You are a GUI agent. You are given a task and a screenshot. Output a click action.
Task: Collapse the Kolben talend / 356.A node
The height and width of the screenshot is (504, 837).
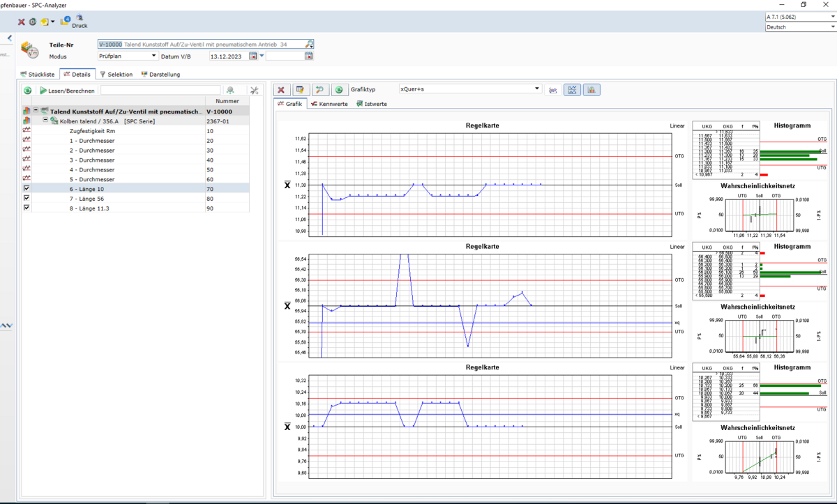pyautogui.click(x=45, y=121)
